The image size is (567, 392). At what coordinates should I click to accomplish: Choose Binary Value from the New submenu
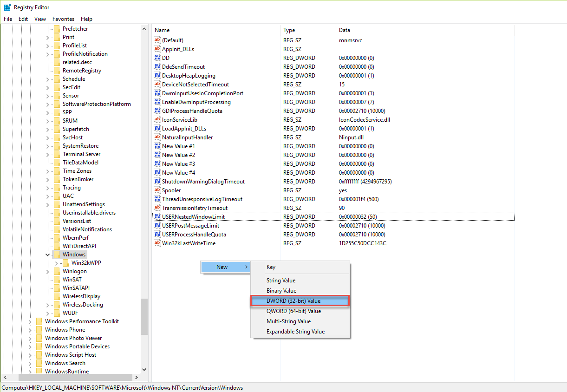300,291
